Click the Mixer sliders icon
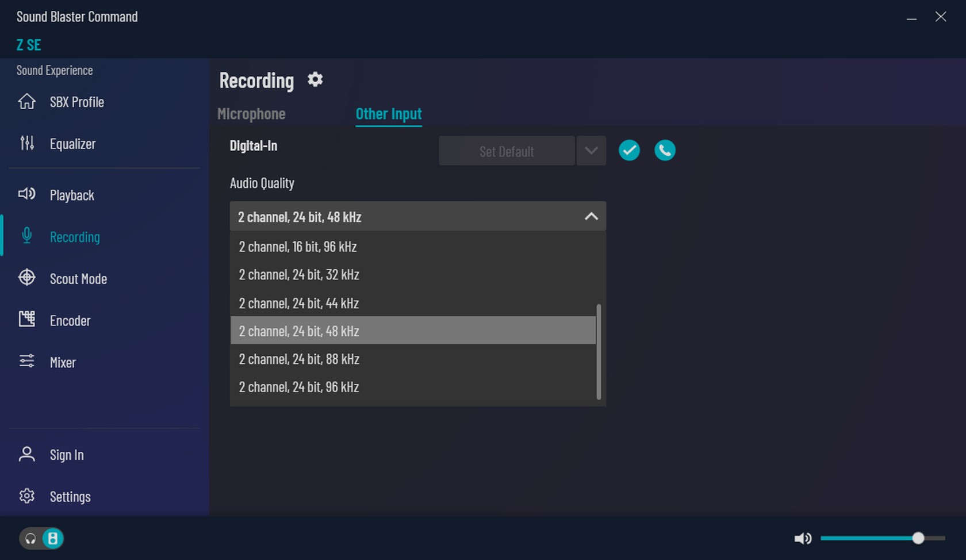This screenshot has height=560, width=966. click(26, 361)
